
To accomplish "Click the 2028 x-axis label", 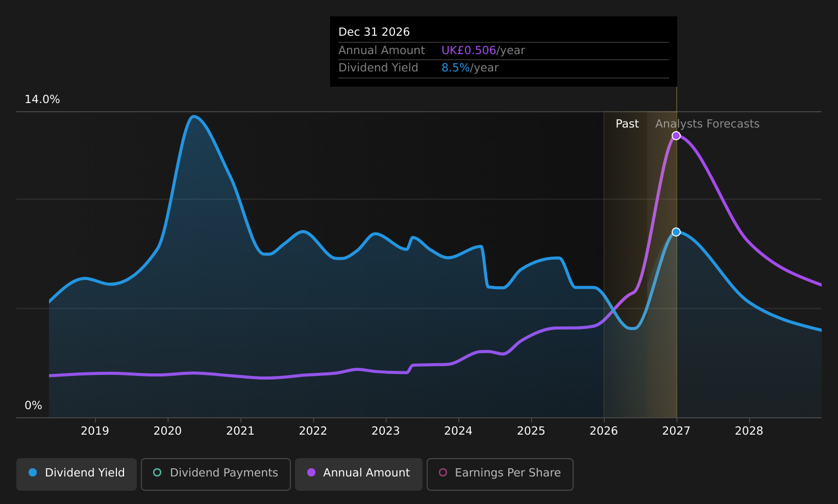I will click(749, 431).
